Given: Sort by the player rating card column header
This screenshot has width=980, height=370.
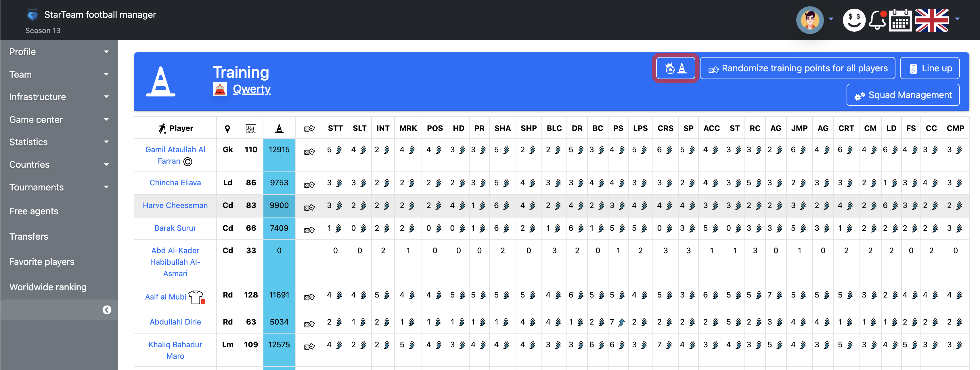Looking at the screenshot, I should tap(251, 129).
